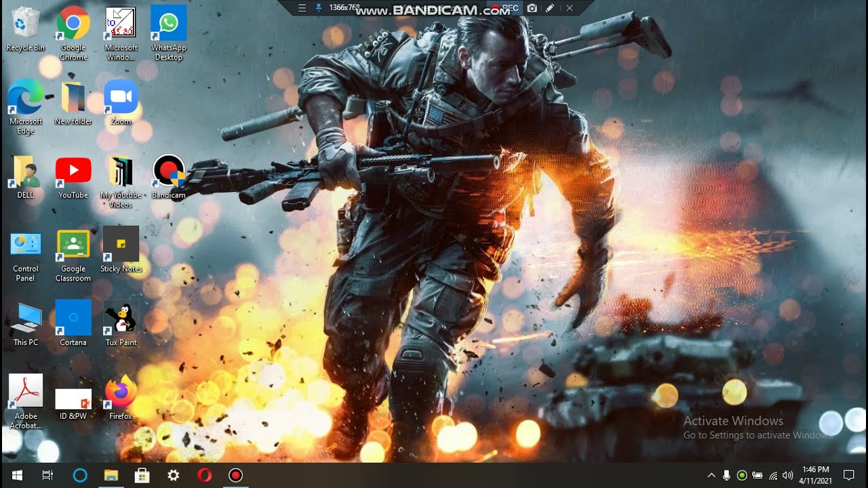Launch the Tux Paint shortcut
868x488 pixels.
[x=121, y=323]
